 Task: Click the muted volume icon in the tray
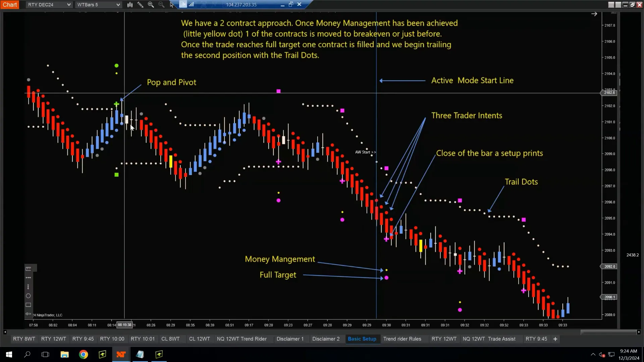click(602, 354)
